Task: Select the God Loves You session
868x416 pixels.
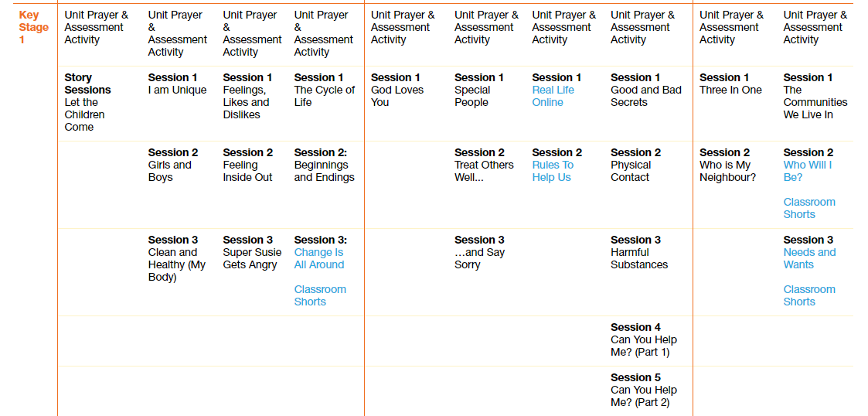Action: point(397,90)
